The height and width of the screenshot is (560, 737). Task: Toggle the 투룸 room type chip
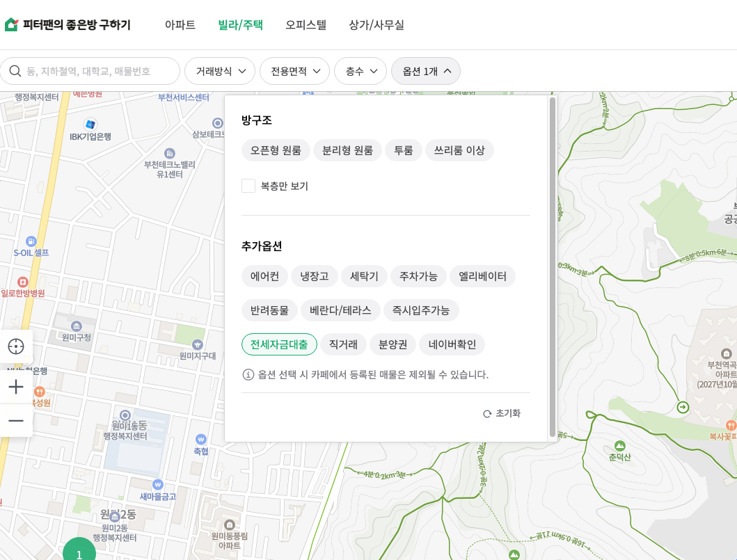[x=404, y=150]
